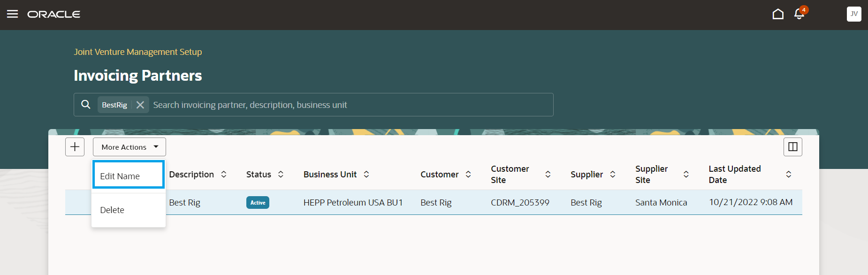Sort by Description column arrows
The width and height of the screenshot is (868, 275).
coord(224,174)
